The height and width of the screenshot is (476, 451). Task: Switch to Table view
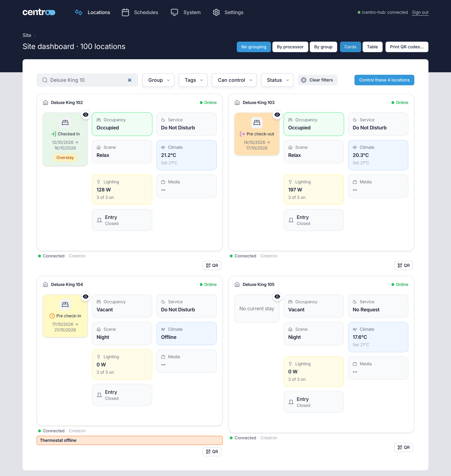click(372, 47)
